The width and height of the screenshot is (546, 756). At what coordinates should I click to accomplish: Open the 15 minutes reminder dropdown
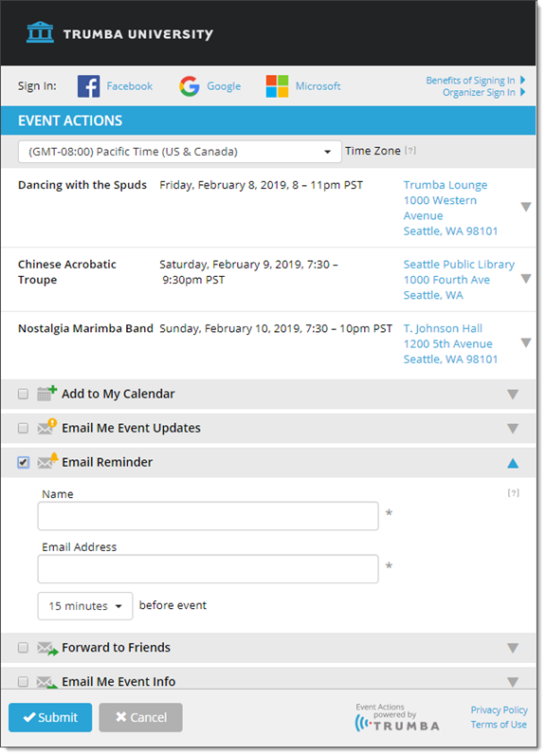point(85,606)
